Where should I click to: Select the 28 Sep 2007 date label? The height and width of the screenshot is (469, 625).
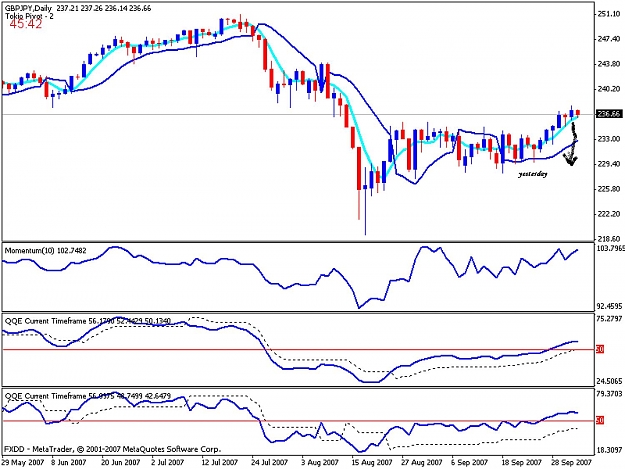pyautogui.click(x=572, y=462)
